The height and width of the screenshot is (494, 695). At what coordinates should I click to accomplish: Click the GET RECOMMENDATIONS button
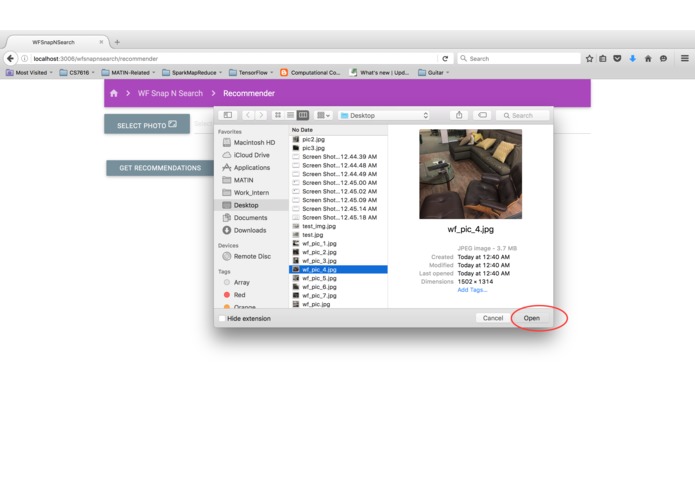pyautogui.click(x=160, y=168)
